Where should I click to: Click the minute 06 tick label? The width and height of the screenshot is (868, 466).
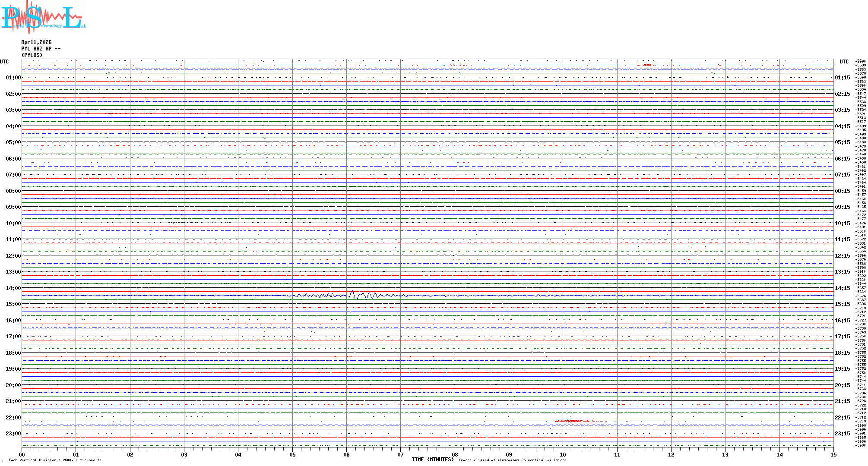tap(346, 455)
